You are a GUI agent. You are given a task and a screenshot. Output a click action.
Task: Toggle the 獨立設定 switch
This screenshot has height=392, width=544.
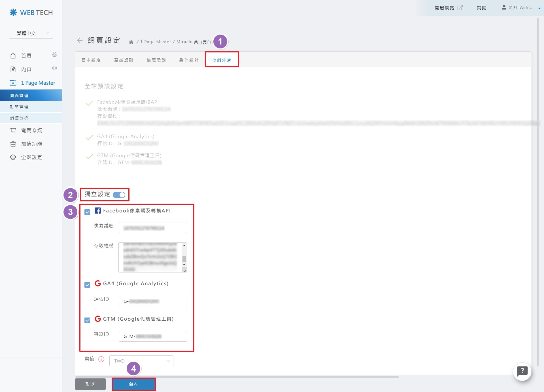pos(119,195)
